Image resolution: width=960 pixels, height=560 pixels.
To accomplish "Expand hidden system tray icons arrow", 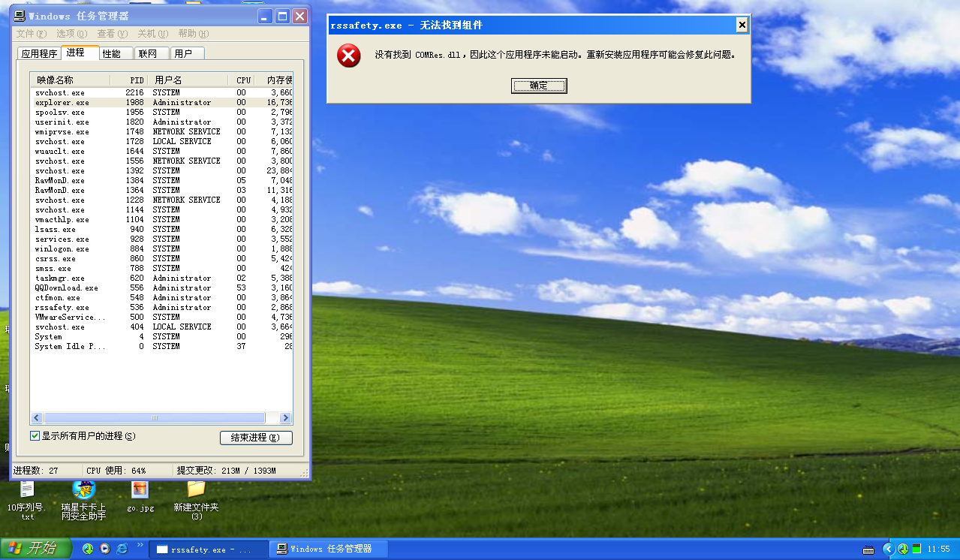I will [889, 549].
